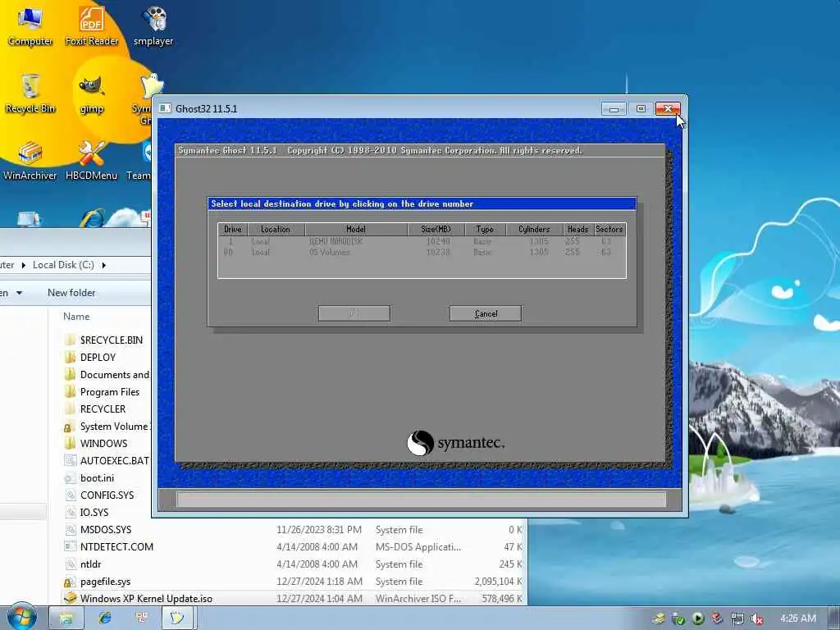
Task: Open Internet Explorer from the taskbar
Action: [105, 619]
